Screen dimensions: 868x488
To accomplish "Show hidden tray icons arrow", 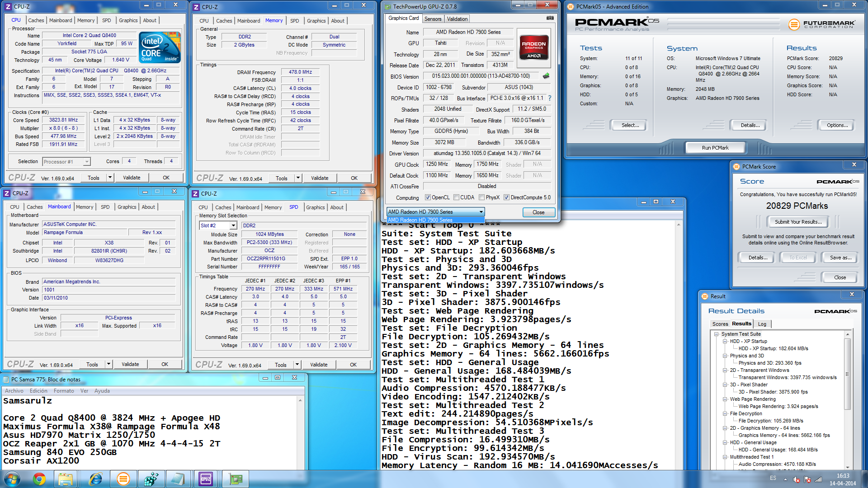I will pos(785,479).
